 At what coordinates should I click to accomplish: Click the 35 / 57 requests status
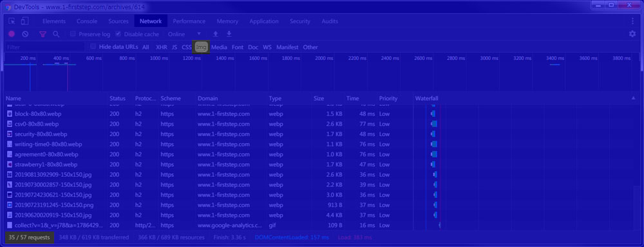[29, 237]
